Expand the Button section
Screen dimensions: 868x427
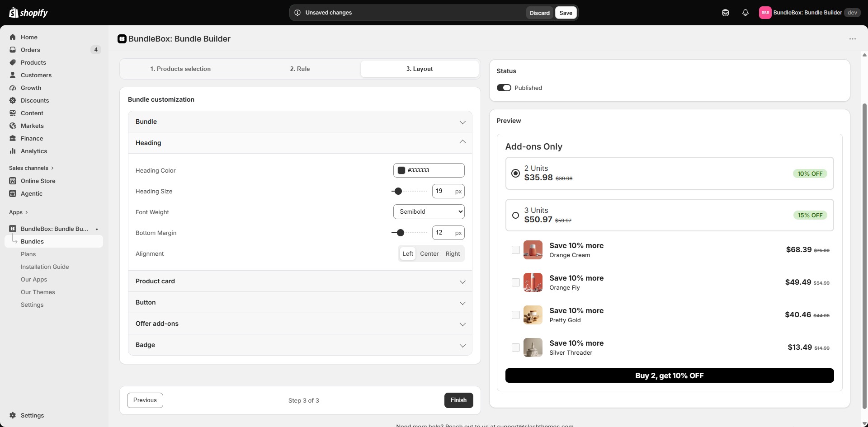point(300,302)
